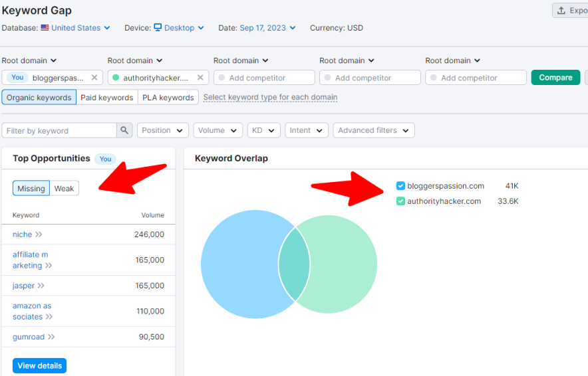Click the double-arrow icon next to niche
Image resolution: width=588 pixels, height=376 pixels.
click(39, 235)
